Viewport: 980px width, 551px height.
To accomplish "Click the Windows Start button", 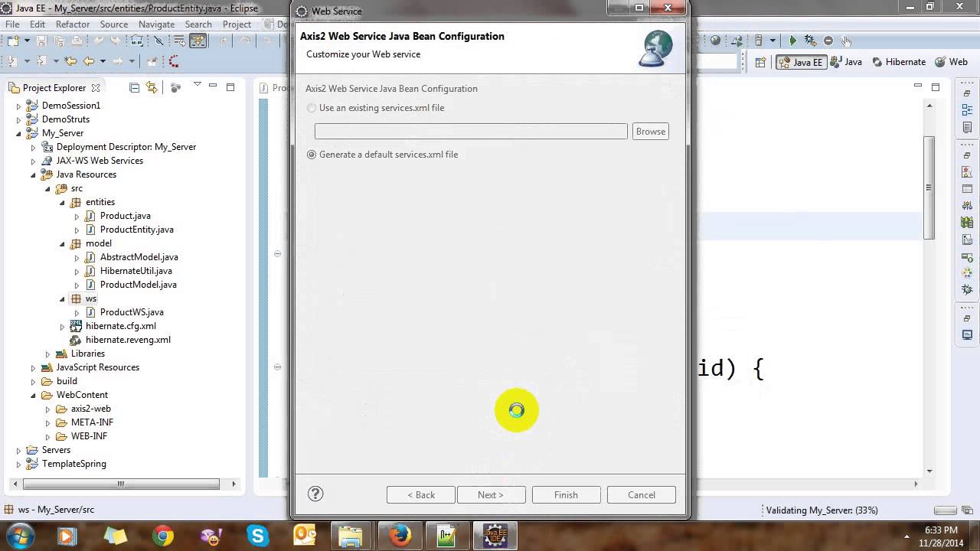I will point(18,536).
